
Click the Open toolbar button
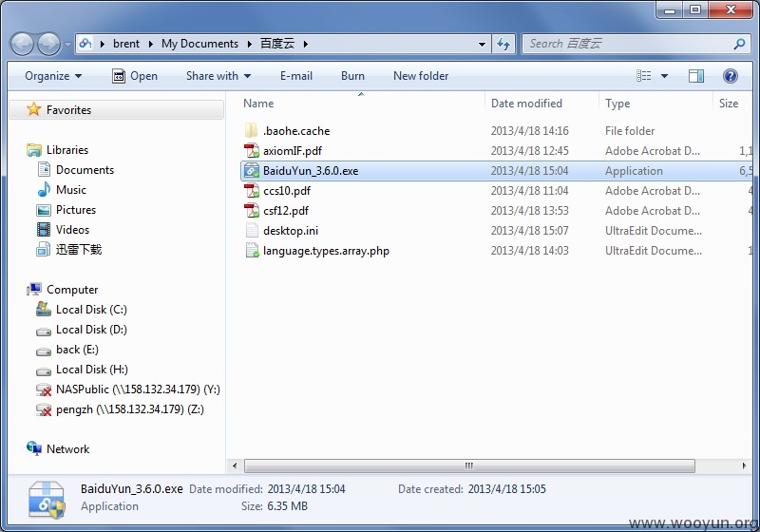coord(134,76)
